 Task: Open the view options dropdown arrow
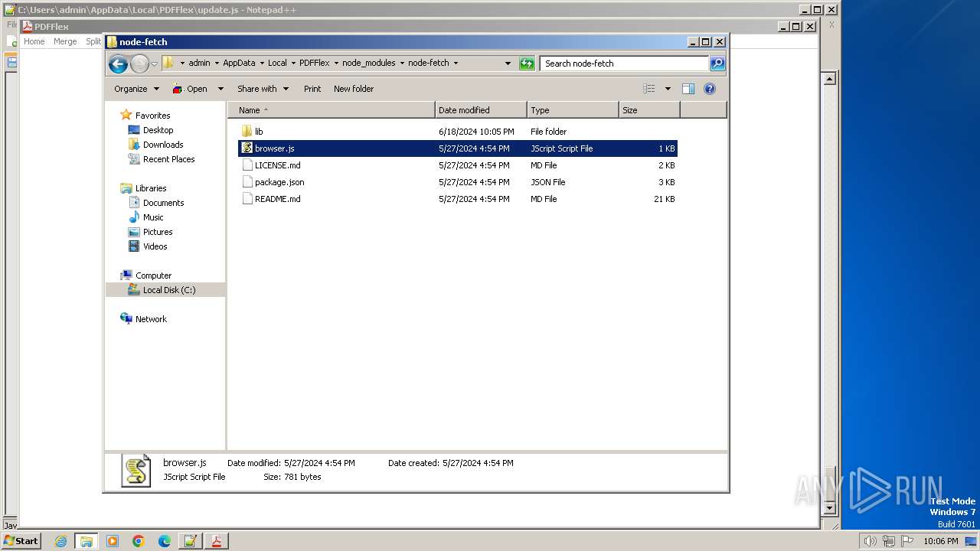(668, 89)
